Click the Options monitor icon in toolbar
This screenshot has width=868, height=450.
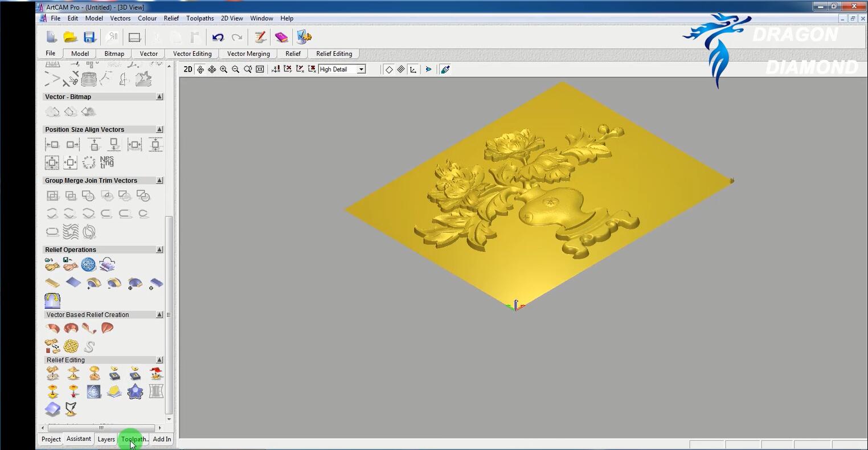click(x=304, y=38)
